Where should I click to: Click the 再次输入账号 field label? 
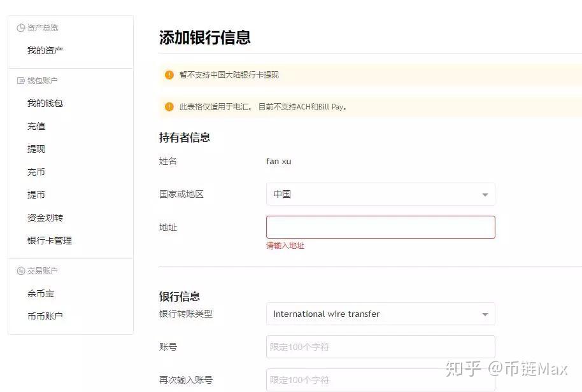[x=186, y=380]
